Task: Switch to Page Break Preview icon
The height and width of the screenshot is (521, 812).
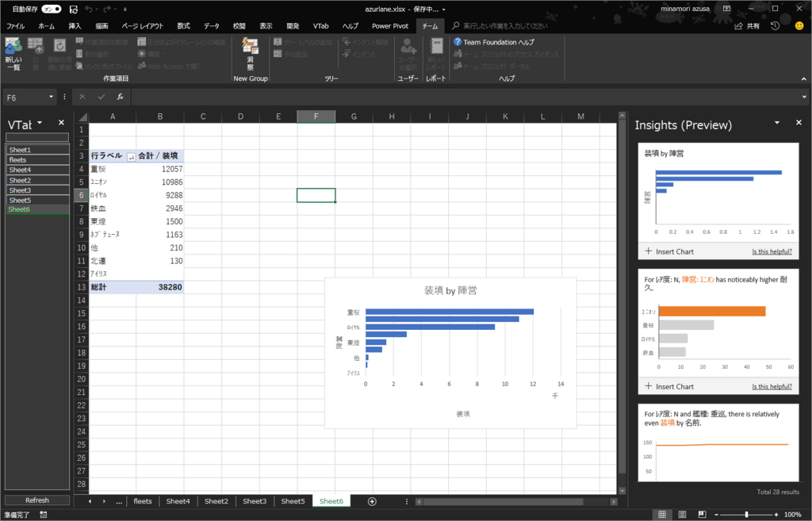Action: point(702,515)
